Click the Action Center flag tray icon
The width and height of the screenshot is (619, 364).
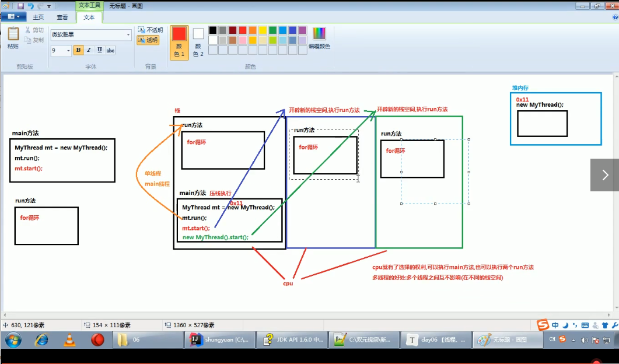click(x=596, y=340)
